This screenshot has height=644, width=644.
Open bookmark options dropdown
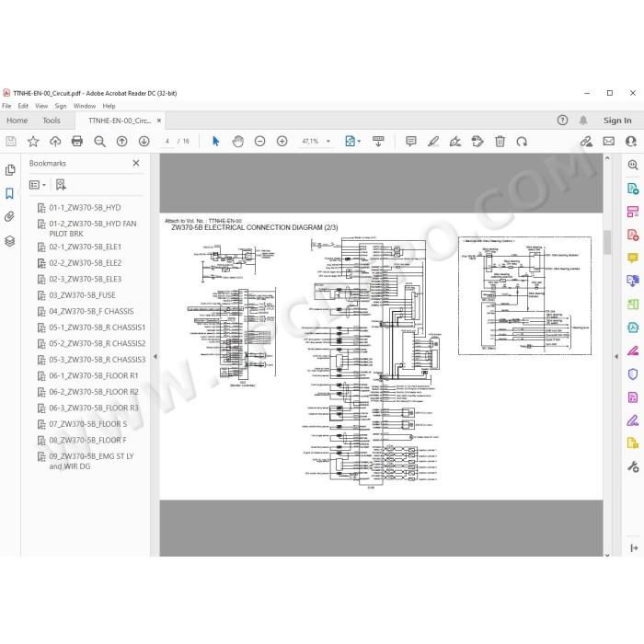click(x=38, y=185)
